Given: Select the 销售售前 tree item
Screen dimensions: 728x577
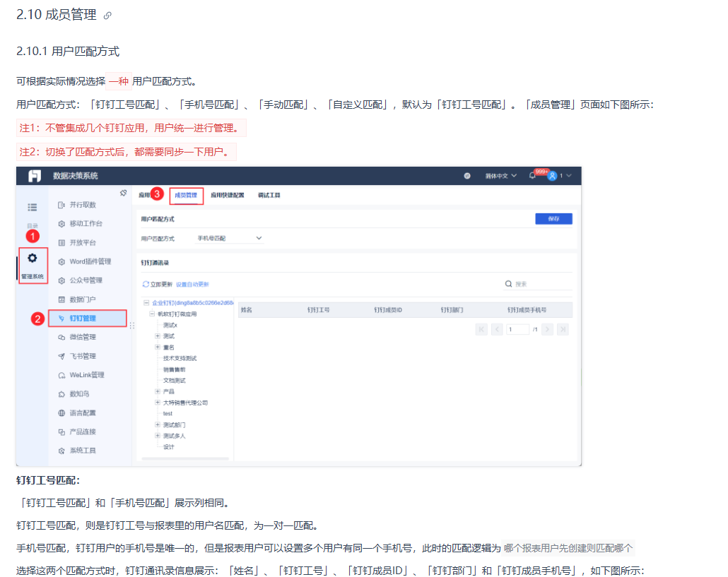Looking at the screenshot, I should (174, 369).
